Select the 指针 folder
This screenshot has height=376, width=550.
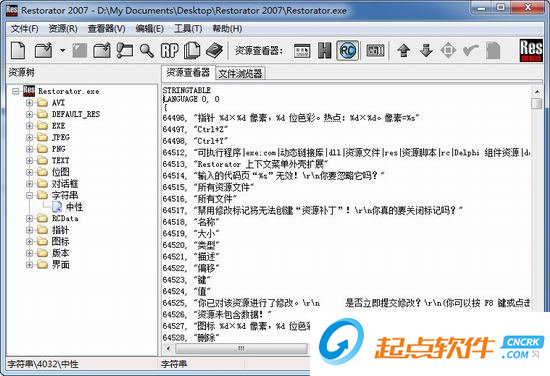point(60,230)
